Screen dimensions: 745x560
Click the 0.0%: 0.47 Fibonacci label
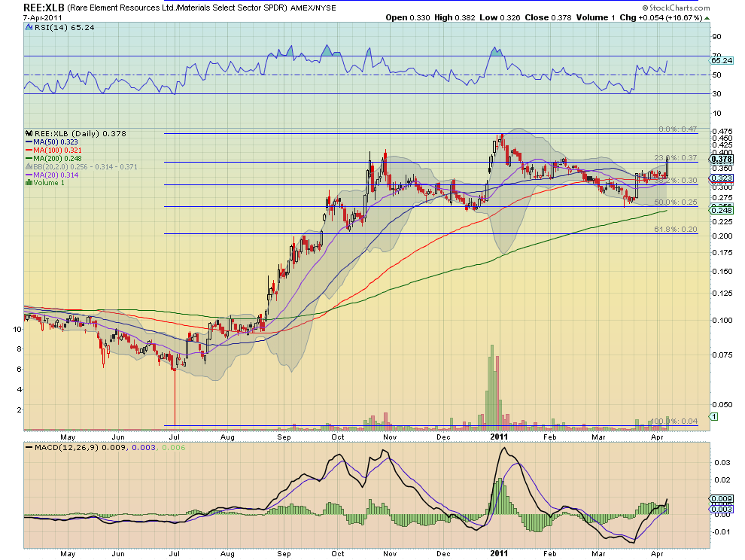(678, 129)
